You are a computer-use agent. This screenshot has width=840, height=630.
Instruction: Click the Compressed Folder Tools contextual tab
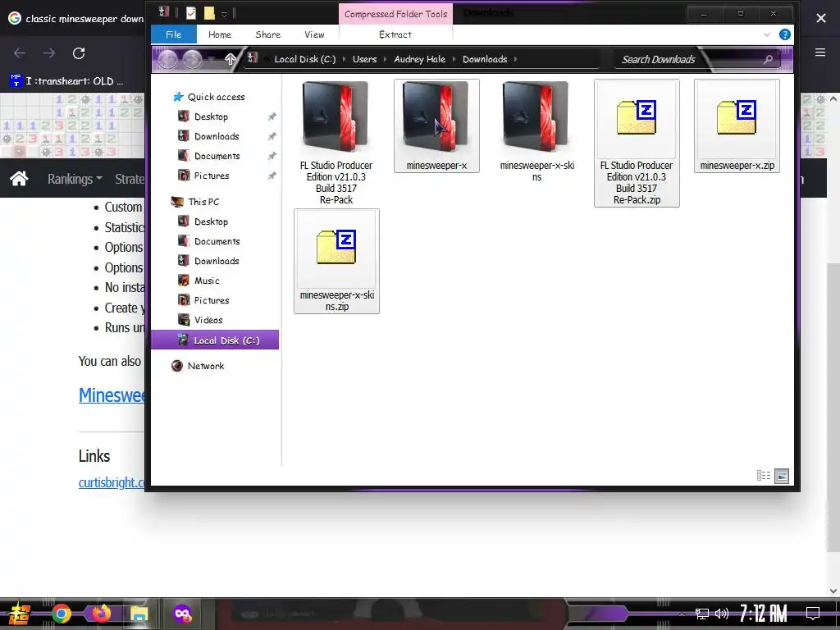[x=396, y=14]
